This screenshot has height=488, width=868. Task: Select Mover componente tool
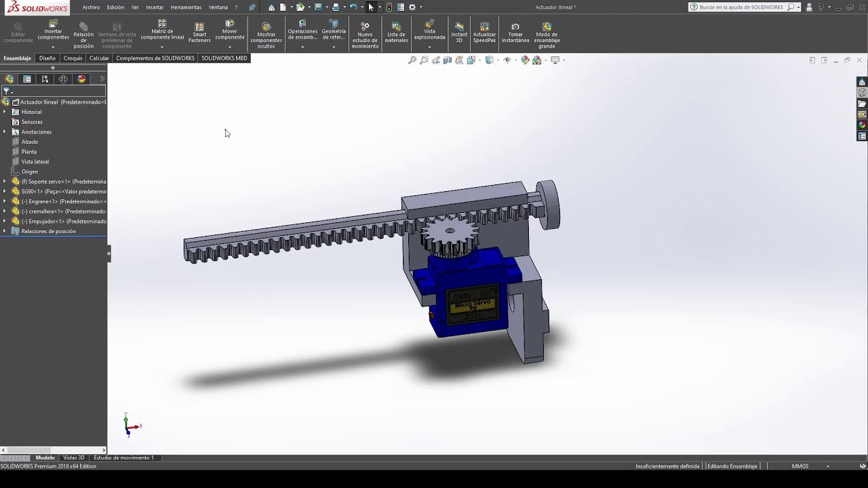click(230, 30)
